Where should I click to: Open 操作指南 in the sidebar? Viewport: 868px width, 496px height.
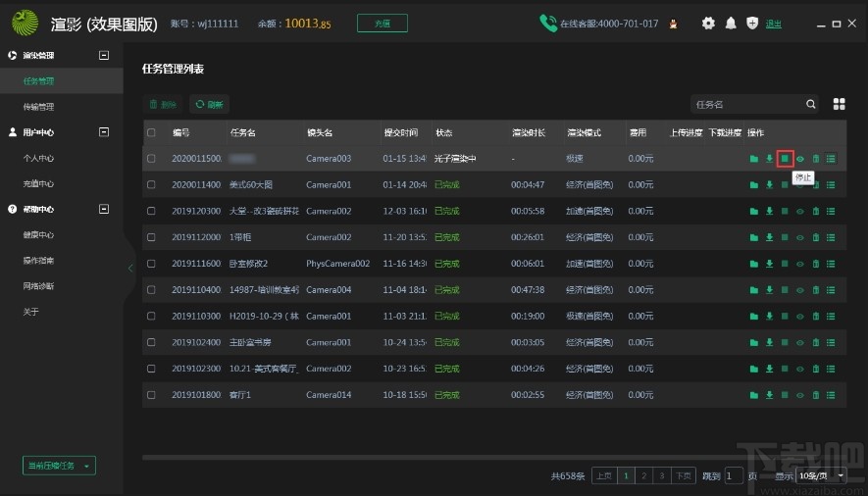[x=39, y=261]
